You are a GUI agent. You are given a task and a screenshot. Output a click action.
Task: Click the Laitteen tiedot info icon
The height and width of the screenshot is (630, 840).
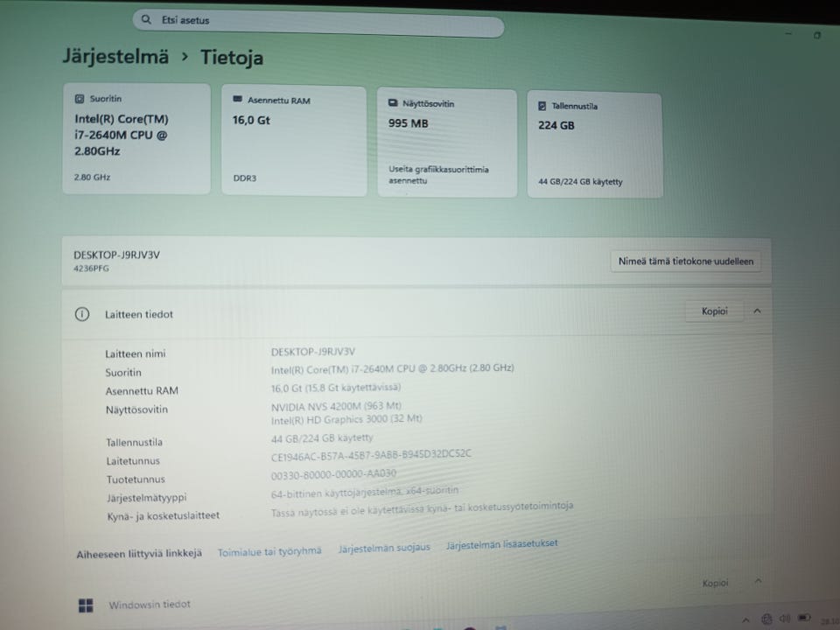coord(82,314)
